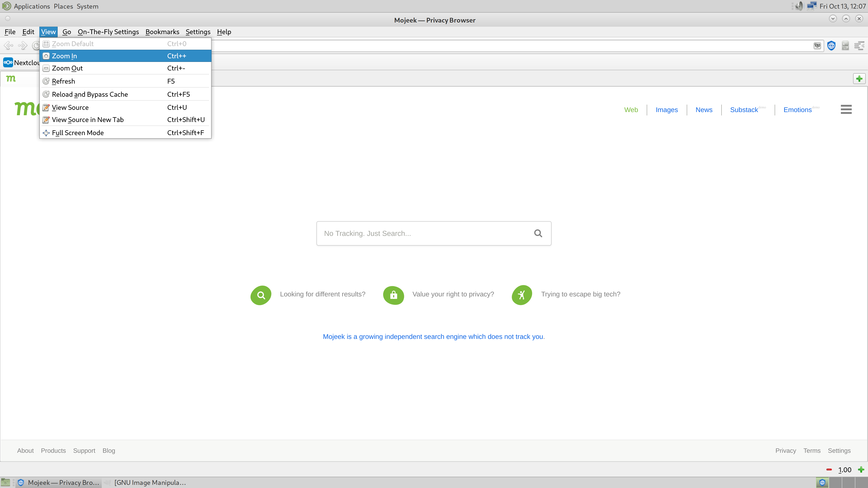The height and width of the screenshot is (488, 868).
Task: Click the back navigation arrow
Action: [x=8, y=45]
